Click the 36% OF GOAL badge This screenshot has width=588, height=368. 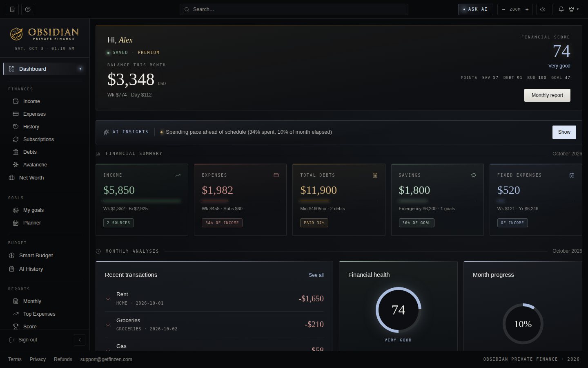pos(416,223)
